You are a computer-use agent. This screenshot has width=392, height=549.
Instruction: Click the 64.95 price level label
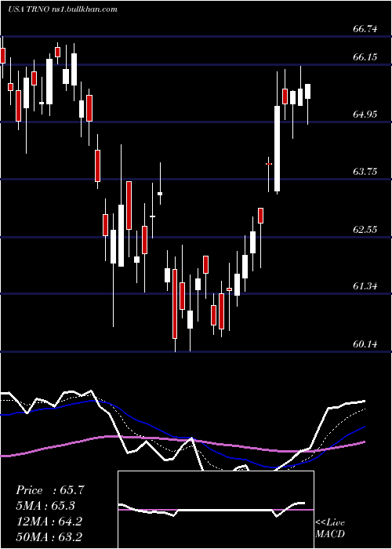click(x=365, y=115)
